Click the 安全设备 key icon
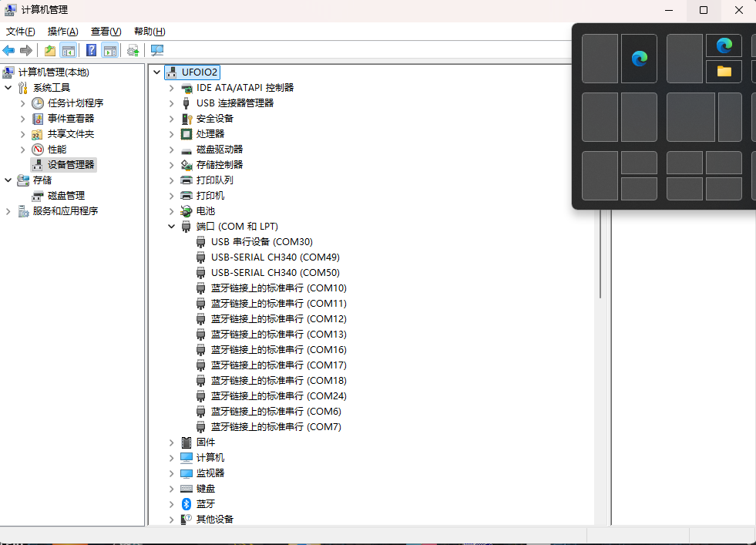The height and width of the screenshot is (545, 756). click(x=186, y=119)
